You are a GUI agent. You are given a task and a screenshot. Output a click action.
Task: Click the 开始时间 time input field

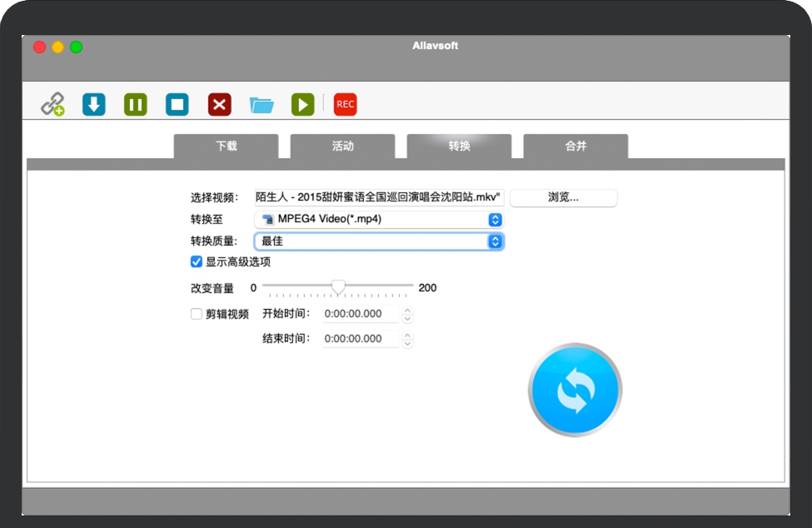(x=361, y=314)
